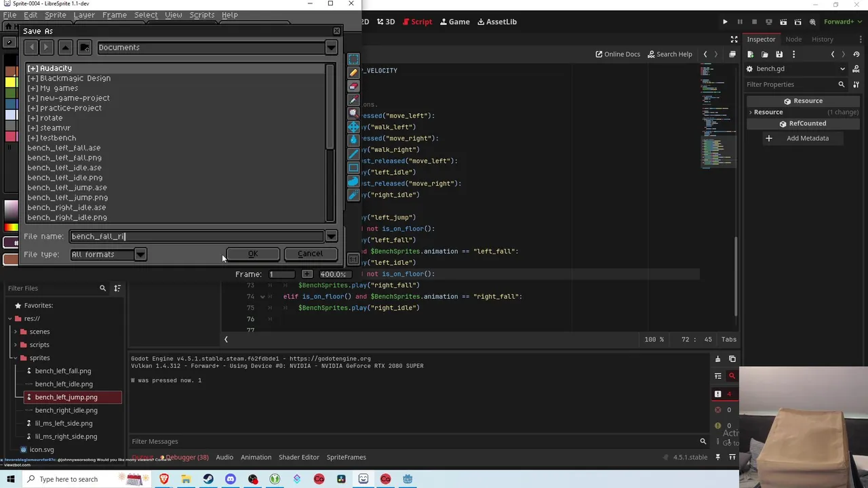Stop the running Godot project
The width and height of the screenshot is (868, 488).
(754, 22)
